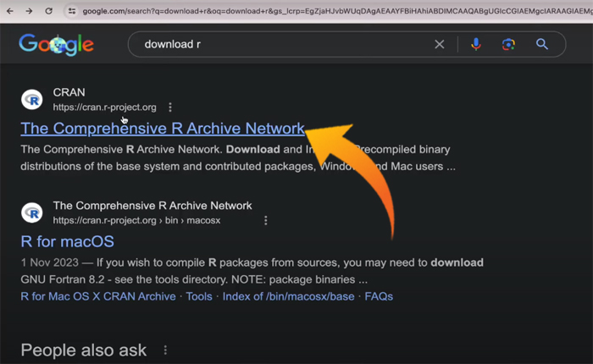Click the CRAN result favicon
Viewport: 593px width, 364px height.
(x=32, y=100)
